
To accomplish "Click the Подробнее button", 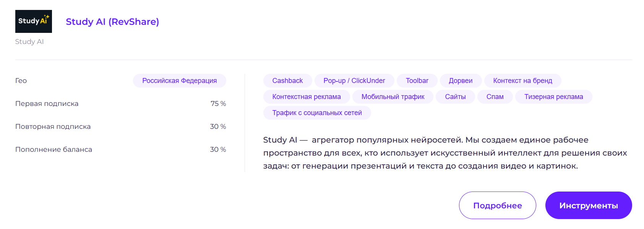I will pyautogui.click(x=497, y=205).
